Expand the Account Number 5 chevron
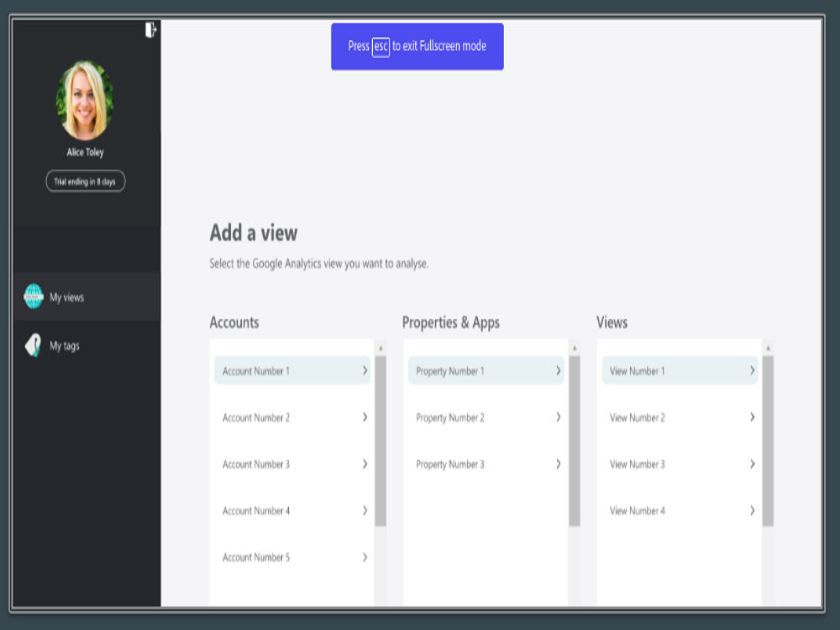Screen dimensions: 840x630 coord(365,557)
